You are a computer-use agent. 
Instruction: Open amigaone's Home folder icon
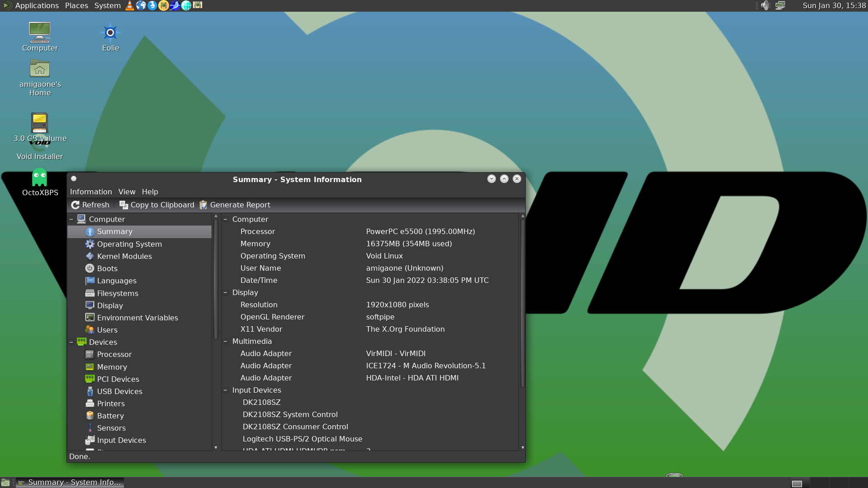[40, 78]
